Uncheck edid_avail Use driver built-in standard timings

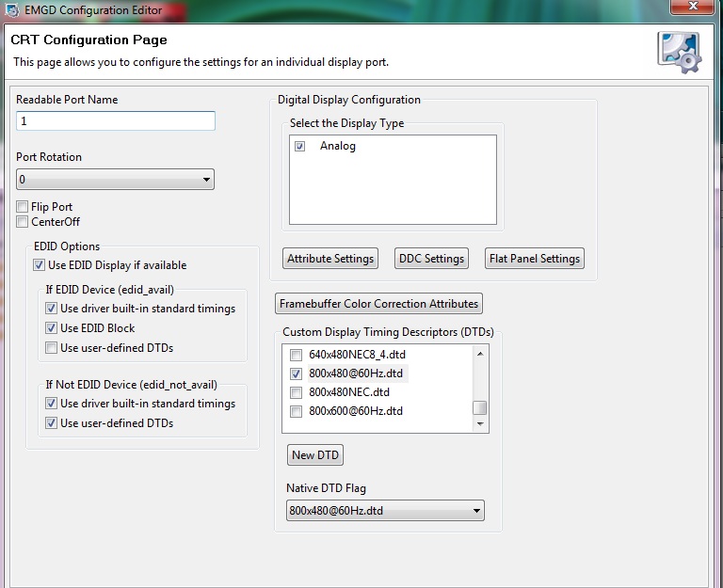tap(51, 309)
